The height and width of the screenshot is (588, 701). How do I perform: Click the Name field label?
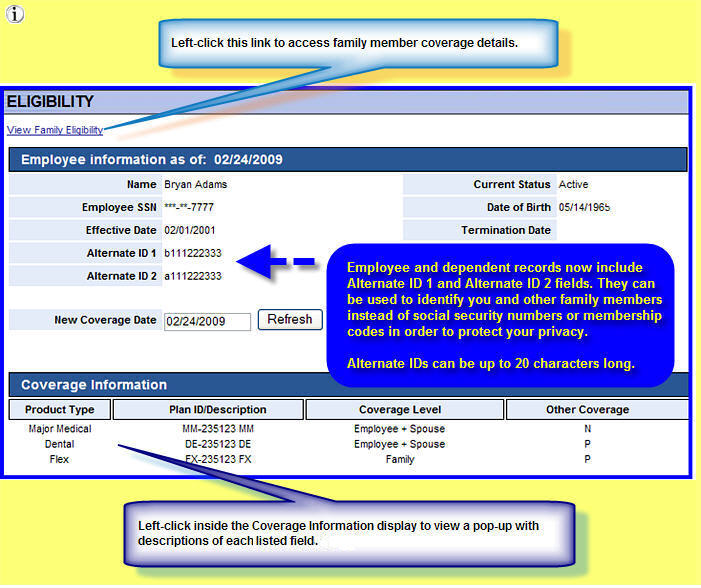pyautogui.click(x=141, y=184)
